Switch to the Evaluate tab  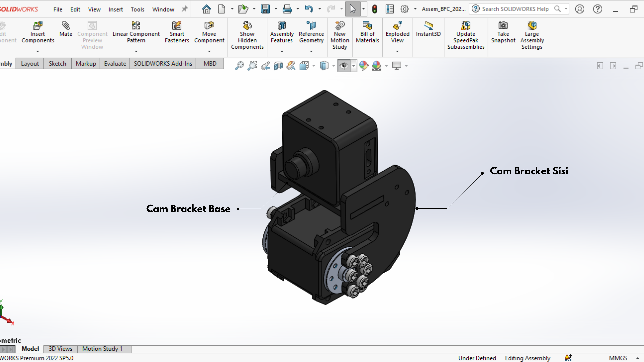115,64
